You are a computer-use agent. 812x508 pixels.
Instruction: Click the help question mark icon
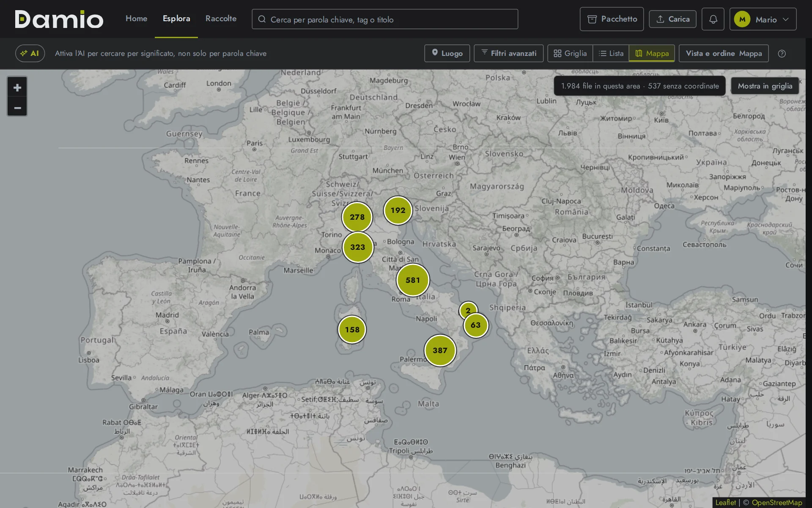pyautogui.click(x=782, y=54)
